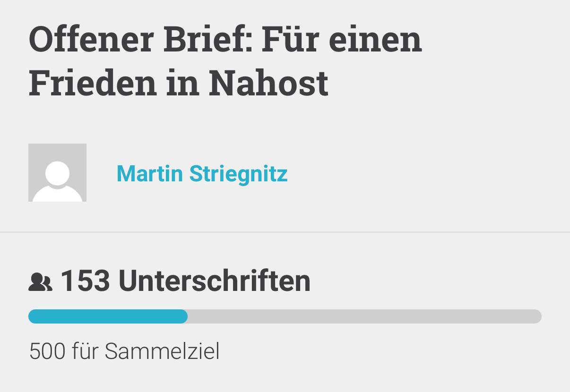Click the number '500' in goal text
The image size is (570, 392).
pos(47,351)
